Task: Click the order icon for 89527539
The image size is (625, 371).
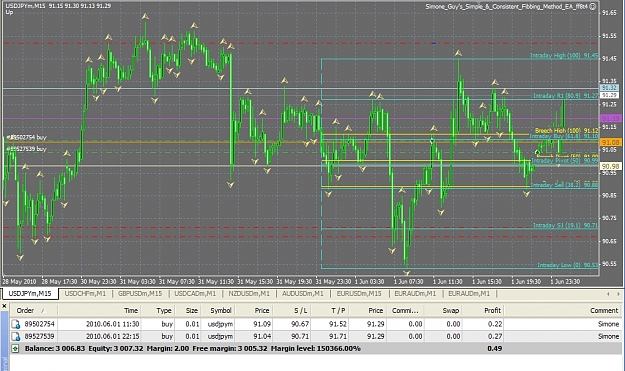Action: tap(16, 336)
